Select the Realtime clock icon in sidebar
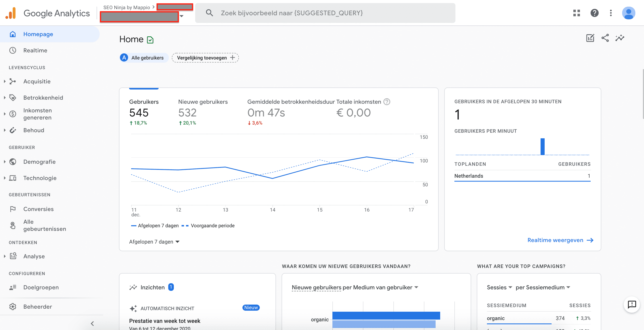Screen dimensions: 644x330 tap(13, 50)
